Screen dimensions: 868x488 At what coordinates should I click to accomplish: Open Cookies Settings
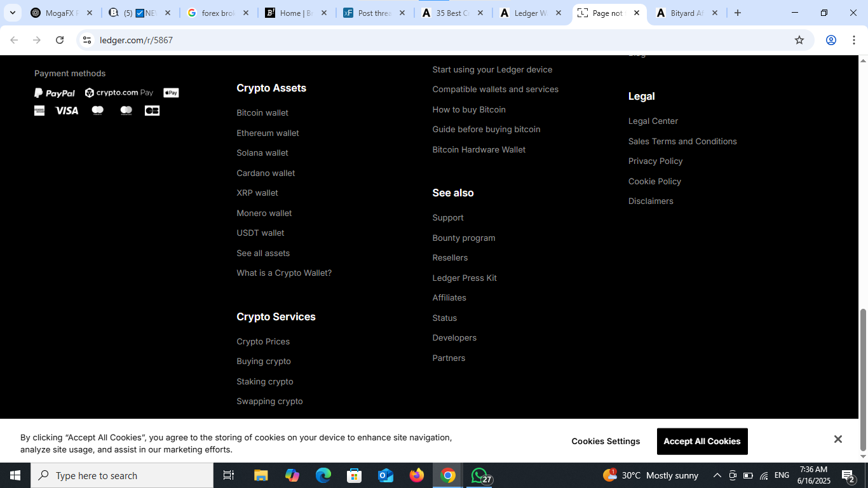tap(606, 441)
